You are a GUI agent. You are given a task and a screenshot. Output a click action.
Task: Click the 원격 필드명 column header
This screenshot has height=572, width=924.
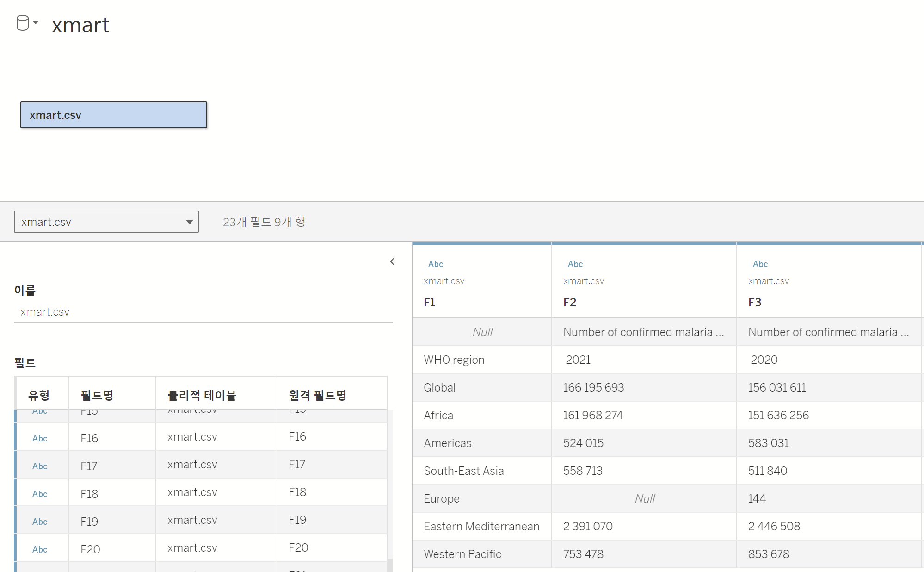tap(317, 395)
